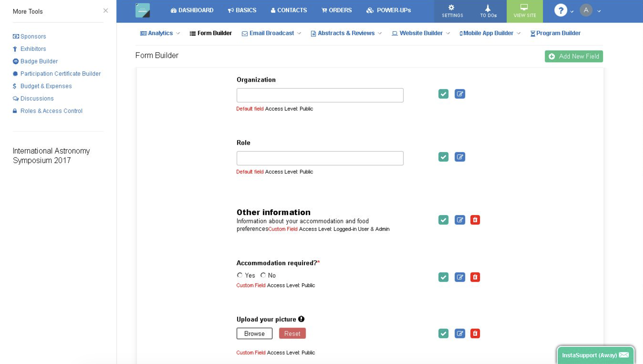Click the Reset button
The image size is (643, 364).
pos(292,334)
